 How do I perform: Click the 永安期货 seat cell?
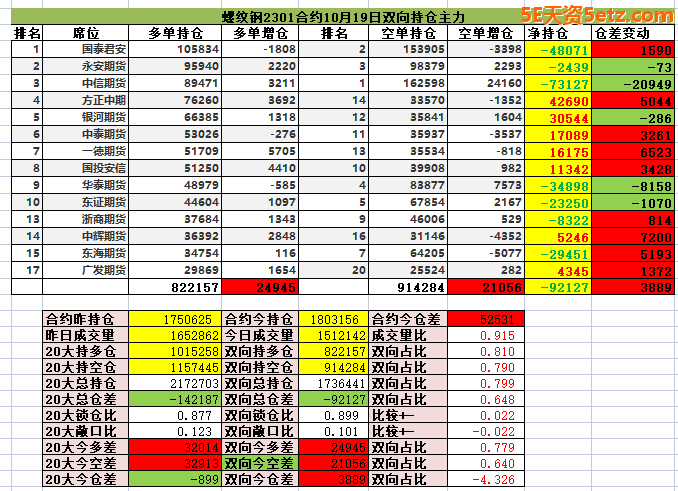click(x=86, y=66)
